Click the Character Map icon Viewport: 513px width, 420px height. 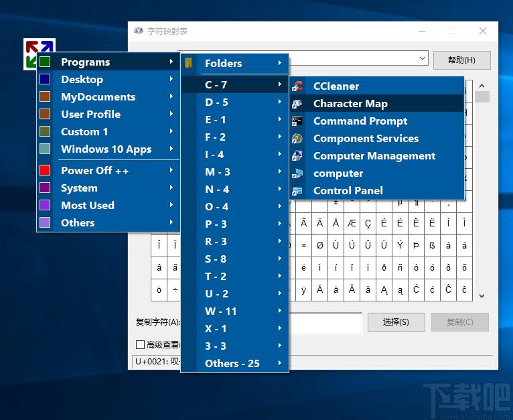297,104
